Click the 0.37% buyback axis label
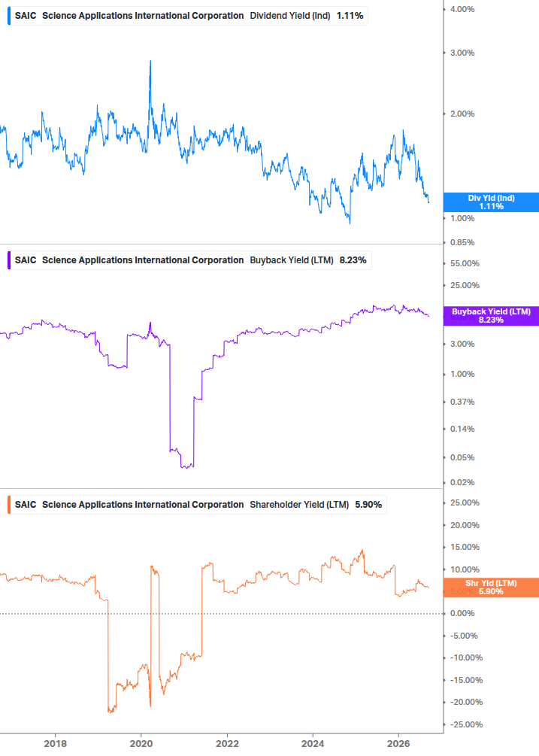 462,402
